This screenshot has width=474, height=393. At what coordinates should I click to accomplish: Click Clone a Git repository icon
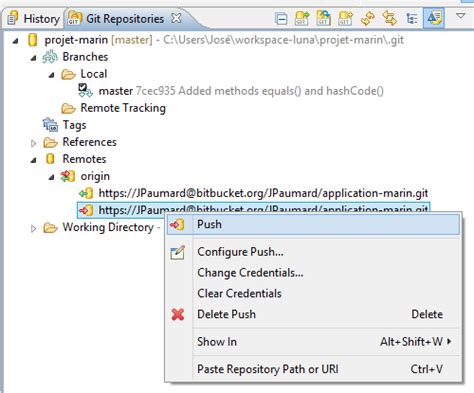pyautogui.click(x=323, y=18)
